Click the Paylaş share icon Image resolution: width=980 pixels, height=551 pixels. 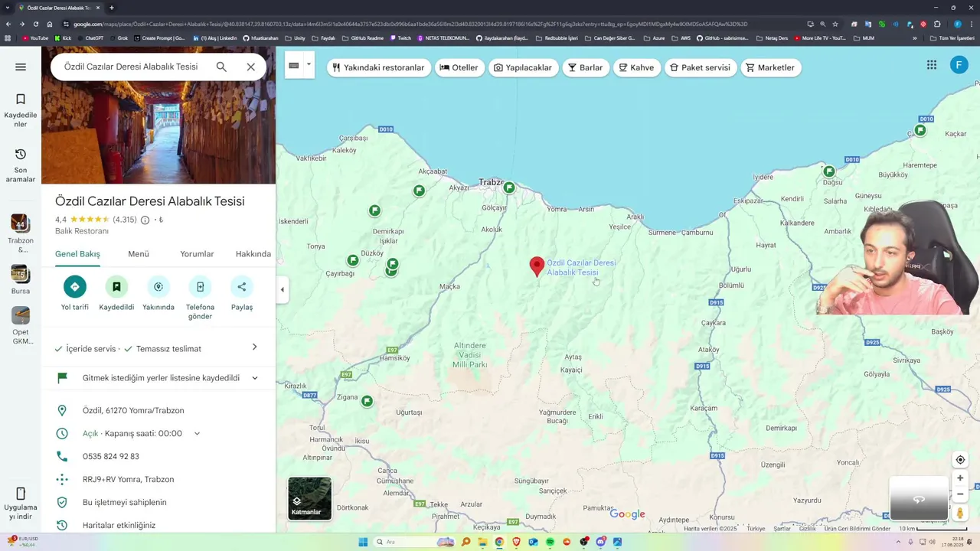(242, 287)
